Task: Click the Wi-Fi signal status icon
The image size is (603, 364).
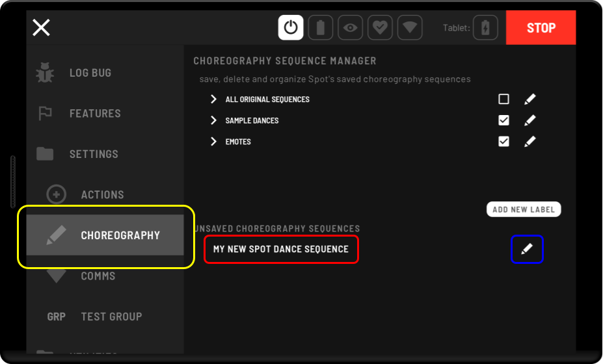Action: pyautogui.click(x=410, y=28)
